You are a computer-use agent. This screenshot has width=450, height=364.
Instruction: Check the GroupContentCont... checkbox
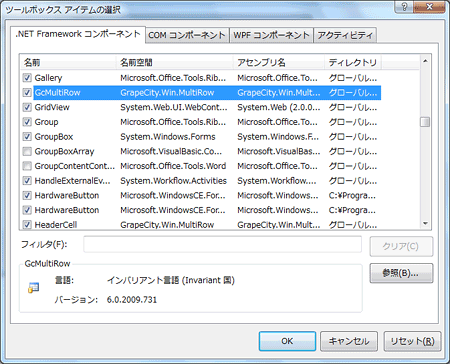point(27,166)
